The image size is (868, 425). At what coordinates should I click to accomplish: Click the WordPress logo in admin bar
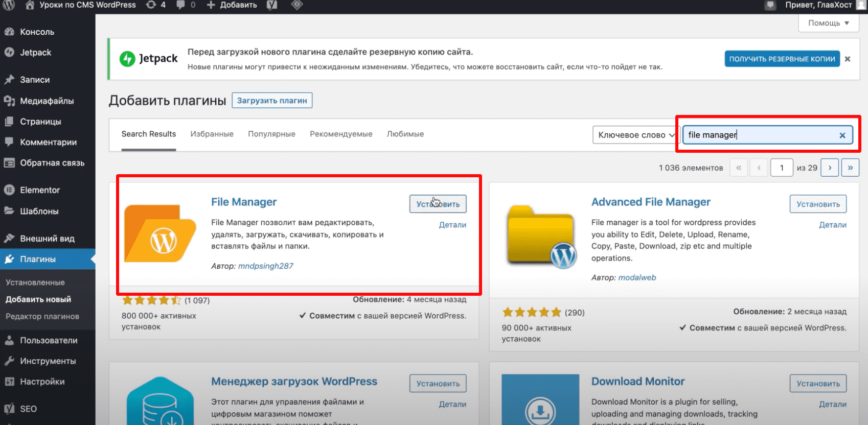click(x=9, y=5)
